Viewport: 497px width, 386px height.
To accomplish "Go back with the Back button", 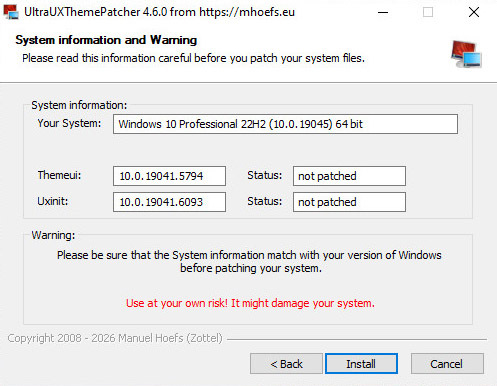I will point(286,364).
